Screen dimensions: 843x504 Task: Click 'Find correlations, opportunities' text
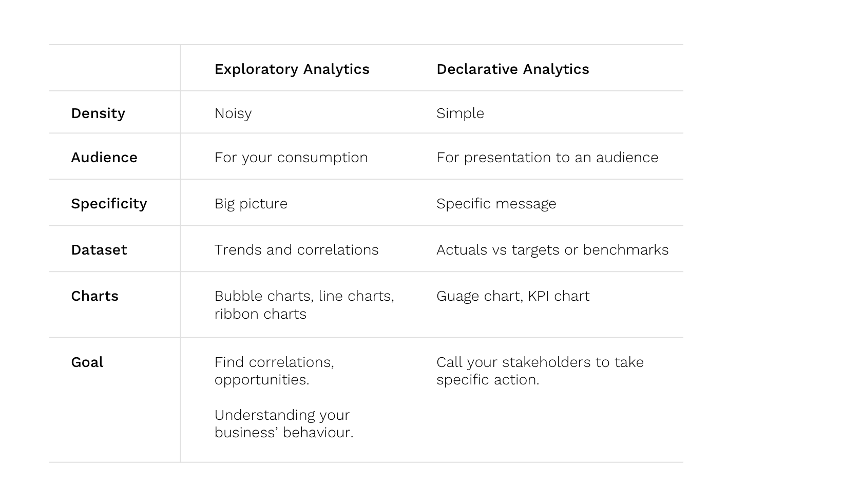tap(274, 371)
